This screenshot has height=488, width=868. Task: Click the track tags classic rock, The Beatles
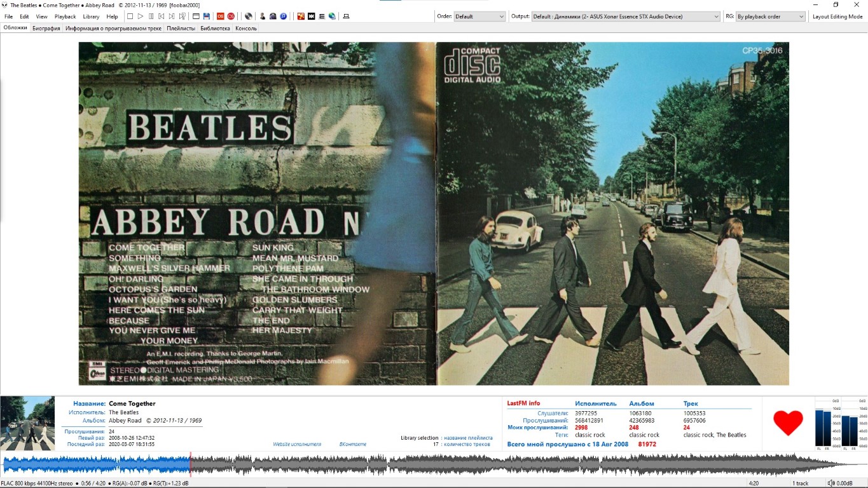click(715, 435)
